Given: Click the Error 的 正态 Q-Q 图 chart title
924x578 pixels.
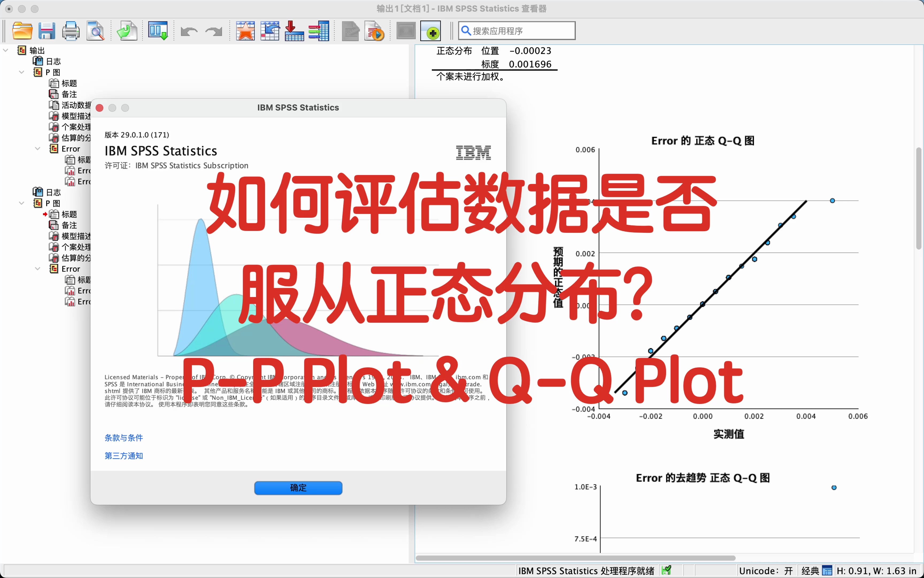Looking at the screenshot, I should (703, 141).
